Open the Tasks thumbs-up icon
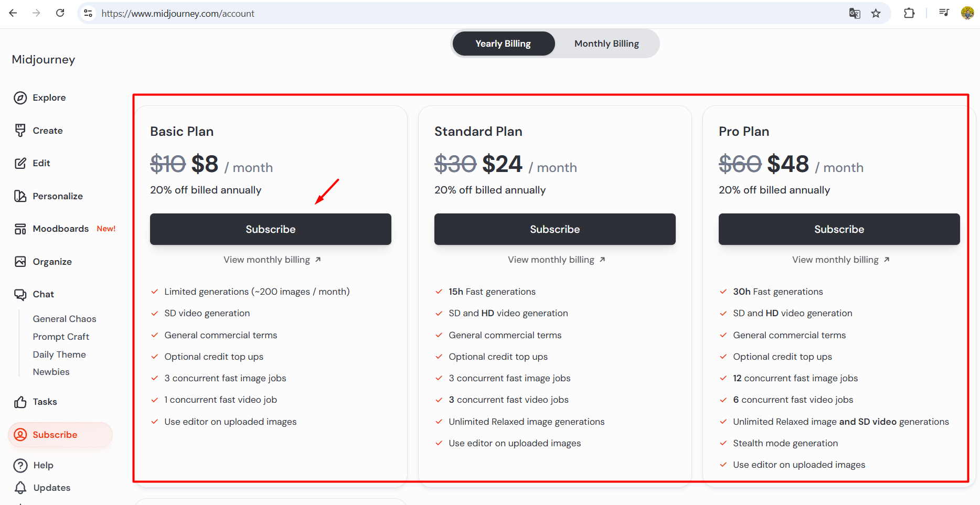Viewport: 980px width, 505px height. pyautogui.click(x=20, y=402)
